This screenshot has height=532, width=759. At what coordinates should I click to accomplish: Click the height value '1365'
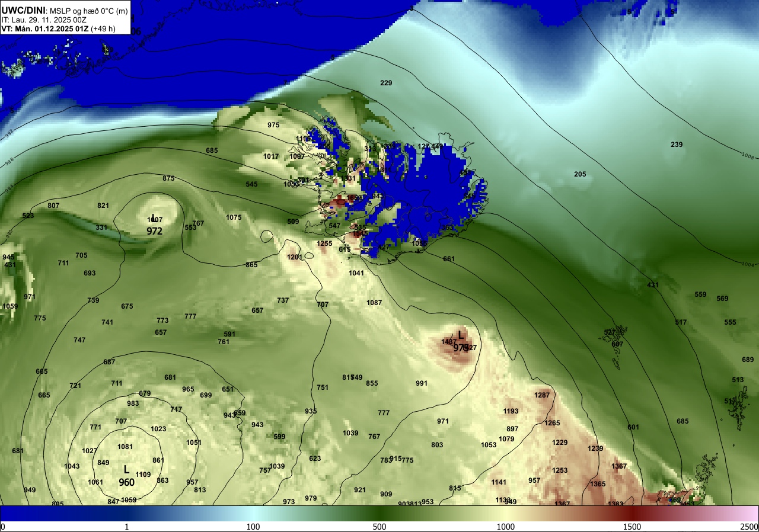click(598, 484)
